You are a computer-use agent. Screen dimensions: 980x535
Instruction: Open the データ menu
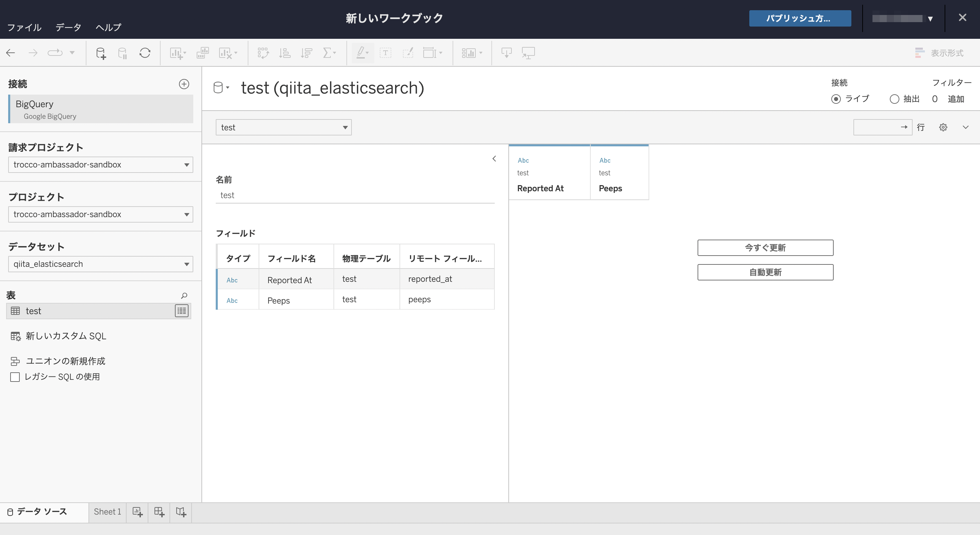point(68,27)
